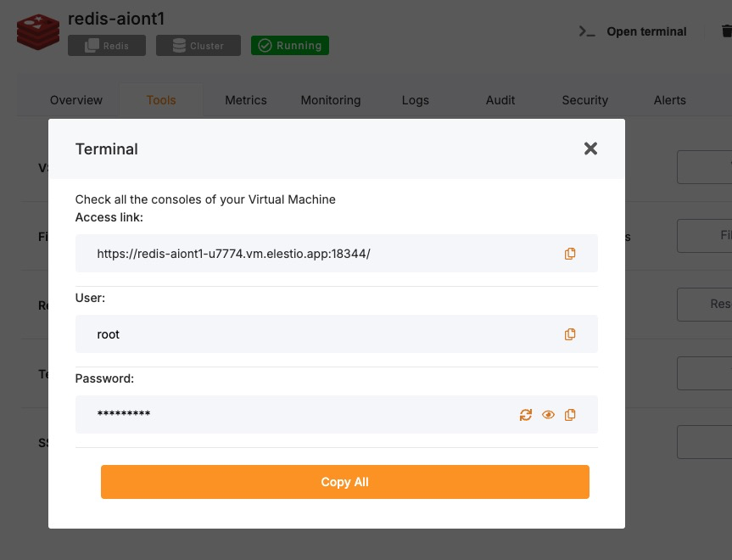Image resolution: width=732 pixels, height=560 pixels.
Task: Select the Security tab
Action: click(585, 100)
